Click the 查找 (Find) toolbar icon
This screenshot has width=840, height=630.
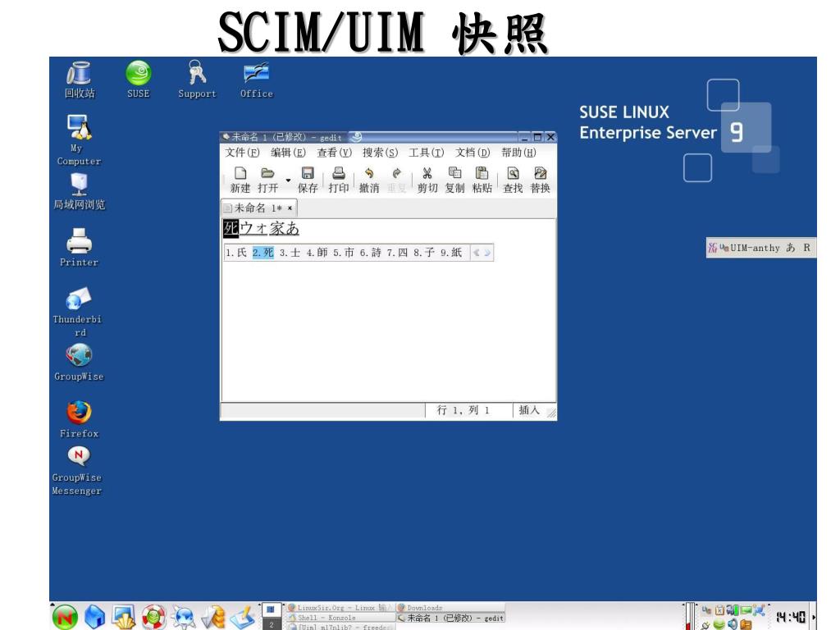pyautogui.click(x=513, y=180)
